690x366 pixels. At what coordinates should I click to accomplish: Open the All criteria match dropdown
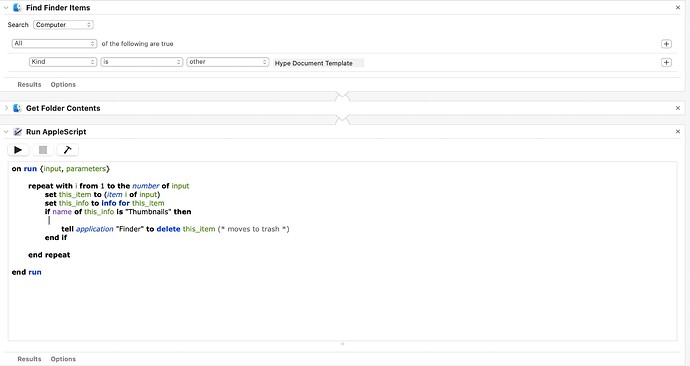(x=54, y=44)
